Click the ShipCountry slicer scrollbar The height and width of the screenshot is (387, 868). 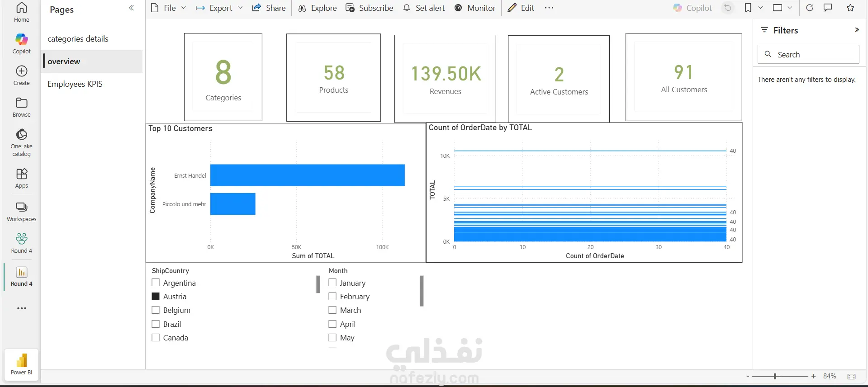(318, 284)
